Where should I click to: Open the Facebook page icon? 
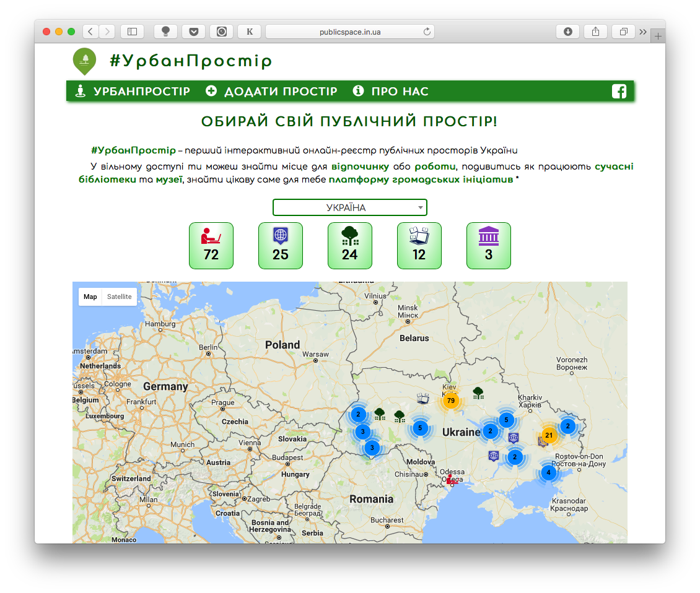pos(619,91)
